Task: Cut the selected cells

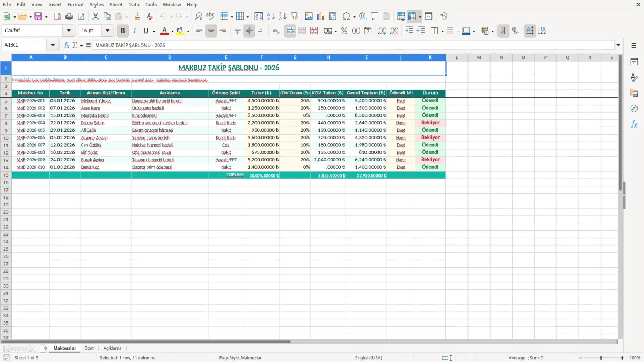Action: [96, 17]
